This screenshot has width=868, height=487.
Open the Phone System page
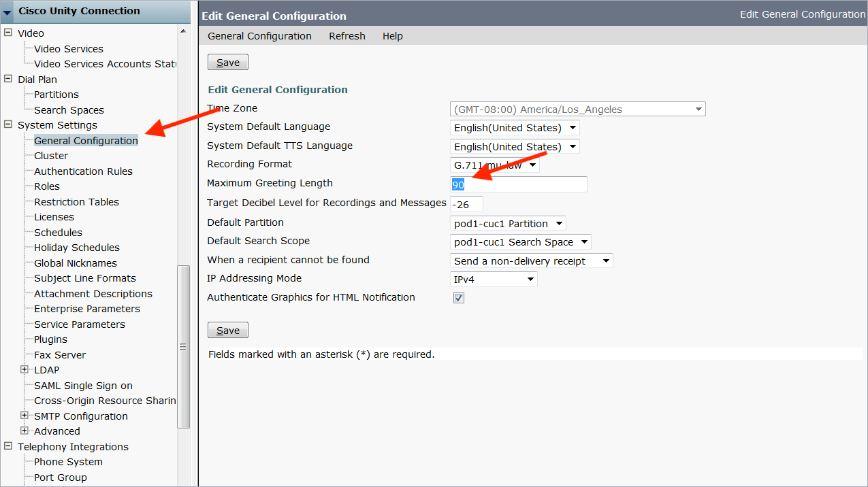tap(68, 462)
